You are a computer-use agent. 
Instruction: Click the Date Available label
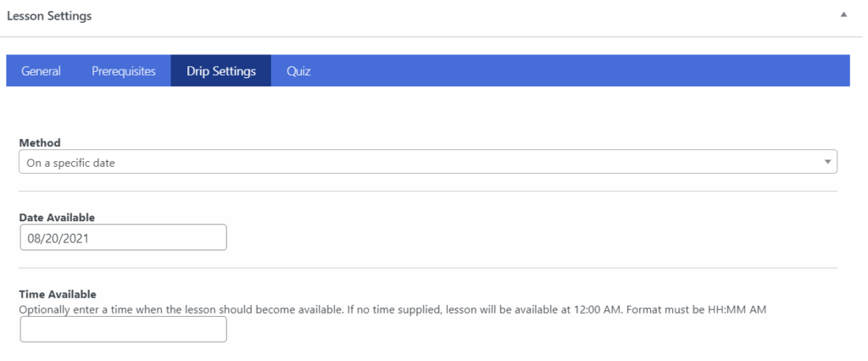click(x=57, y=218)
